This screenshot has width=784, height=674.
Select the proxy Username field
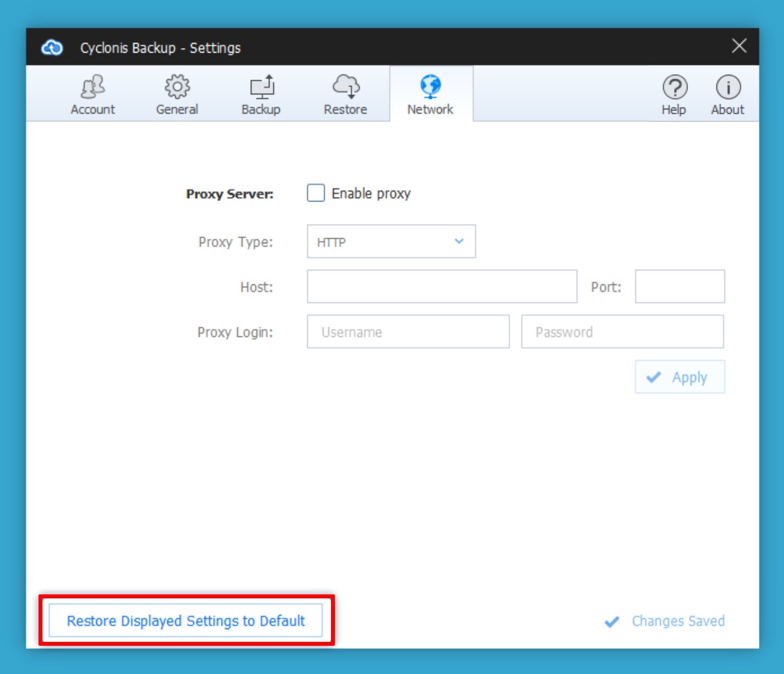coord(408,332)
